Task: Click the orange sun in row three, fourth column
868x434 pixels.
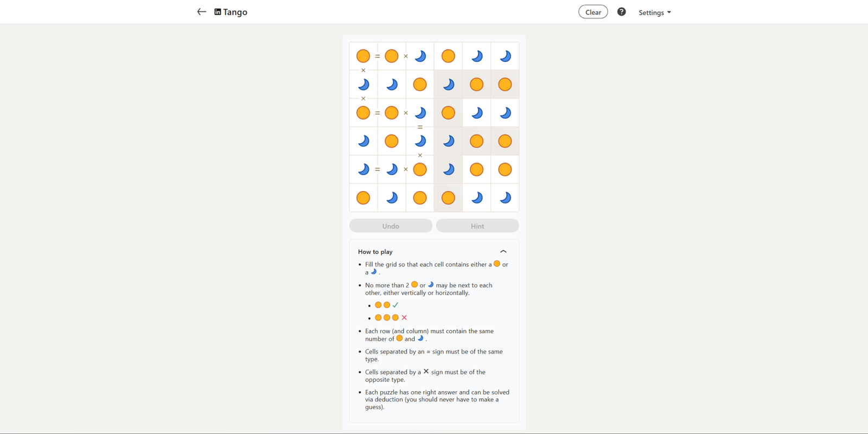Action: click(x=448, y=113)
